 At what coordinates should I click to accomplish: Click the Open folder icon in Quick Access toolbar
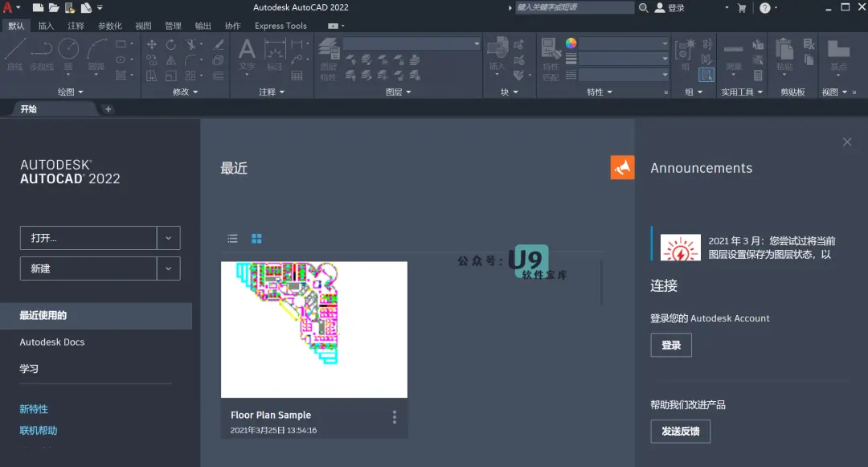click(54, 8)
